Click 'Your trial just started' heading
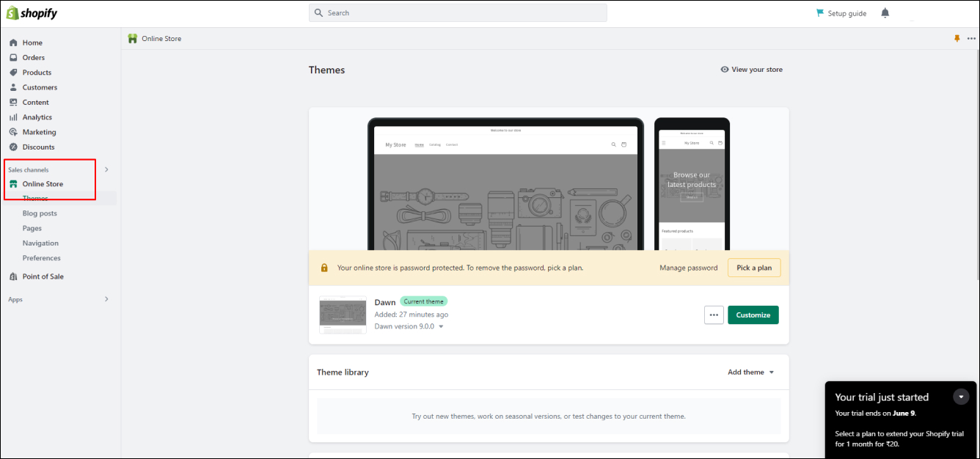Image resolution: width=980 pixels, height=459 pixels. click(882, 397)
